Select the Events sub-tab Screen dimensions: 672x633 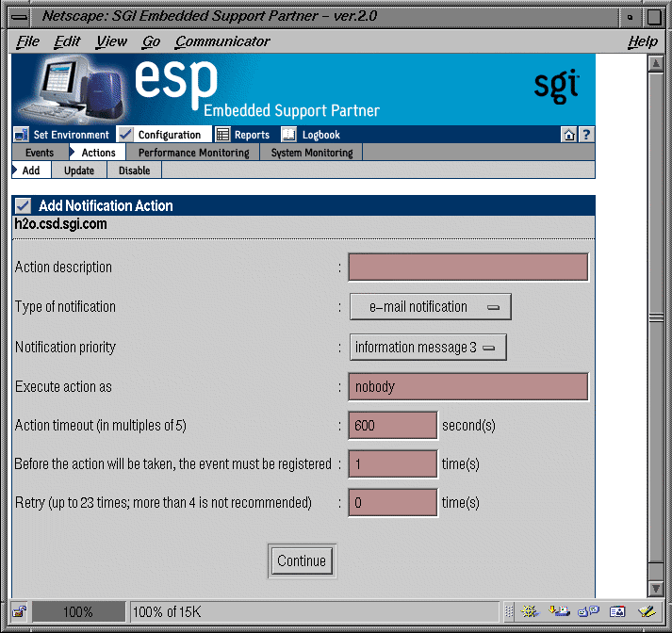[40, 153]
